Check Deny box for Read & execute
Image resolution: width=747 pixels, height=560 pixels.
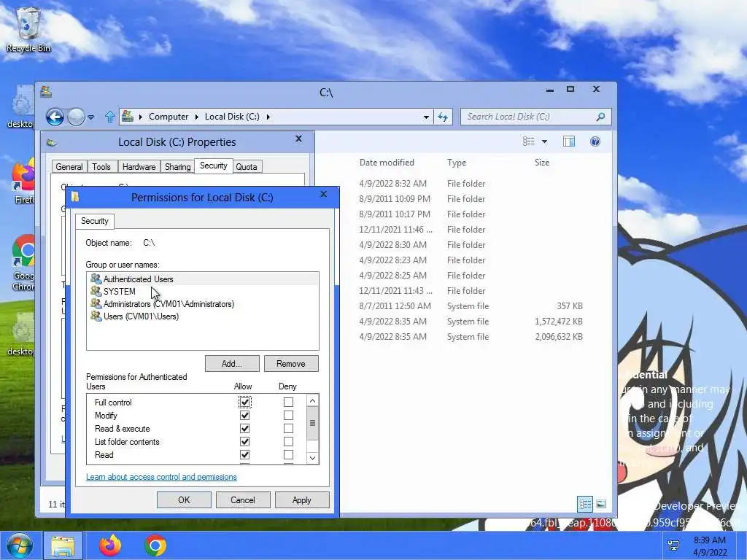(x=288, y=429)
